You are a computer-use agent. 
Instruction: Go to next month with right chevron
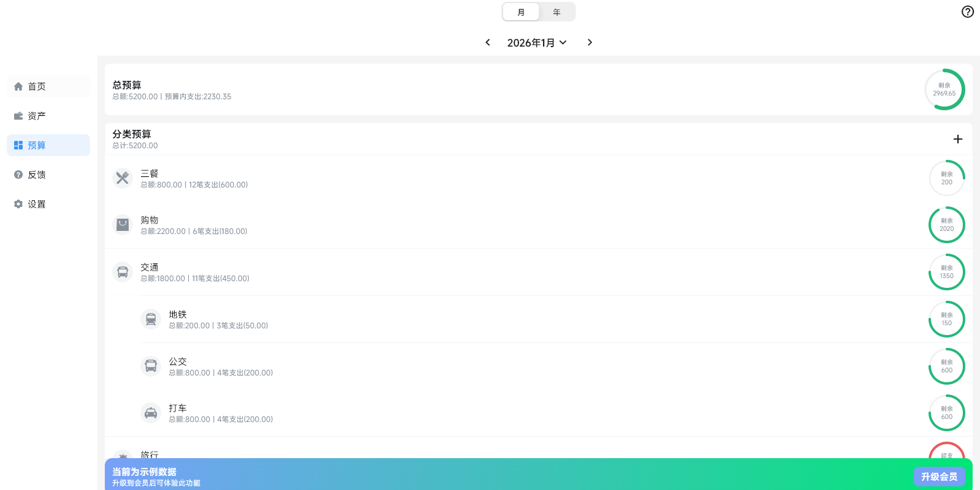pos(590,42)
